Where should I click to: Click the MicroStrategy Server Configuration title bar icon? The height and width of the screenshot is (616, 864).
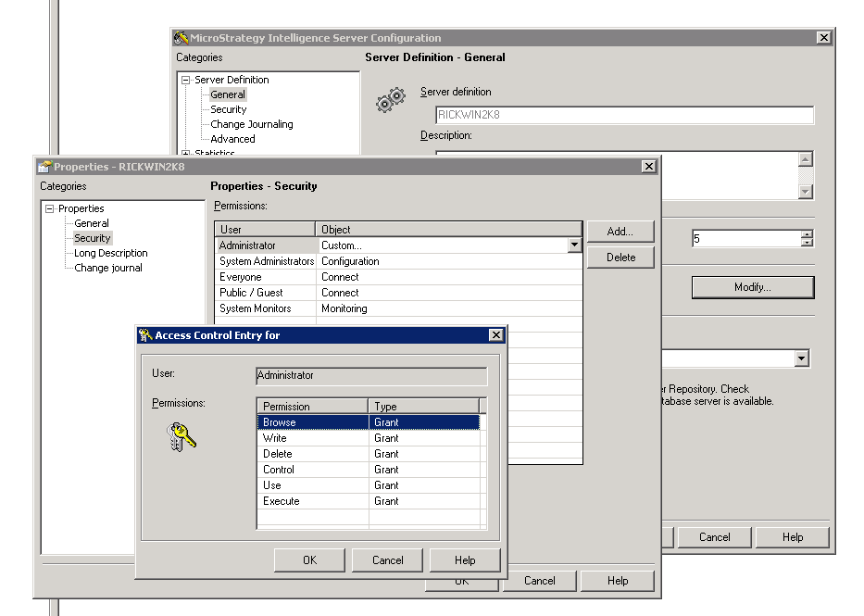181,38
